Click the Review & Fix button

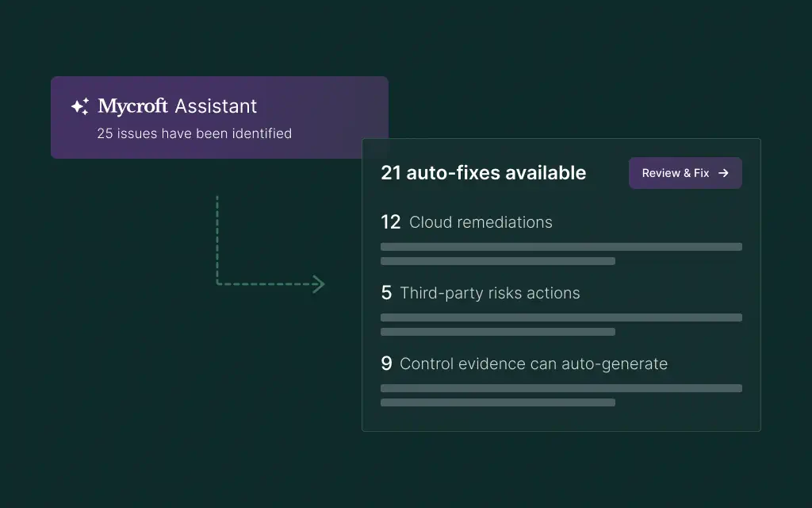(685, 173)
